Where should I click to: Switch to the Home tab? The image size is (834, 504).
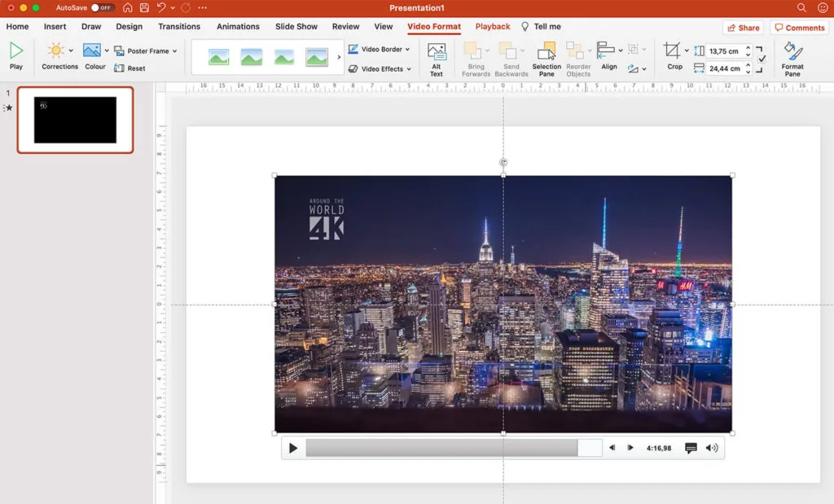click(18, 27)
